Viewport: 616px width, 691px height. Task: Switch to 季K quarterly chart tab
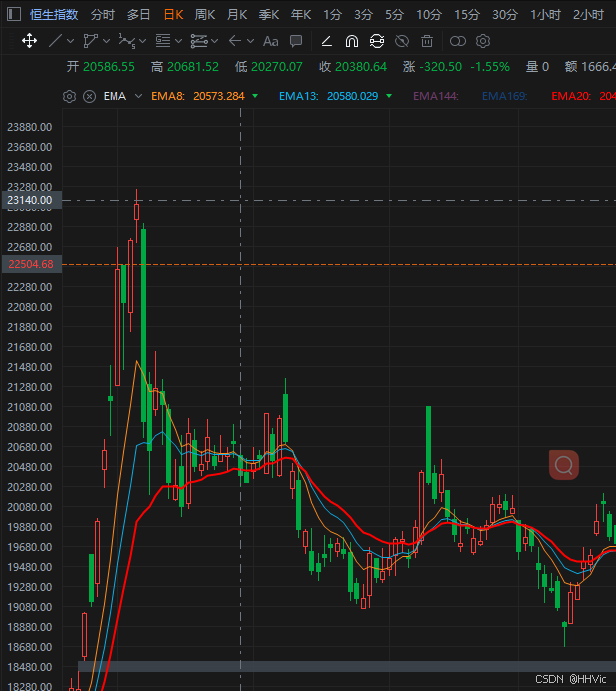(x=269, y=15)
